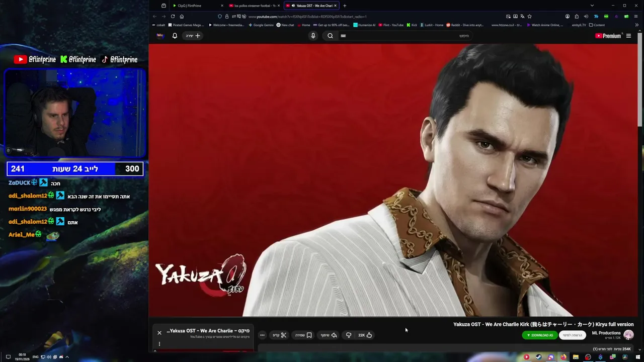Save the video with bookmark button
644x362 pixels.
tap(303, 335)
